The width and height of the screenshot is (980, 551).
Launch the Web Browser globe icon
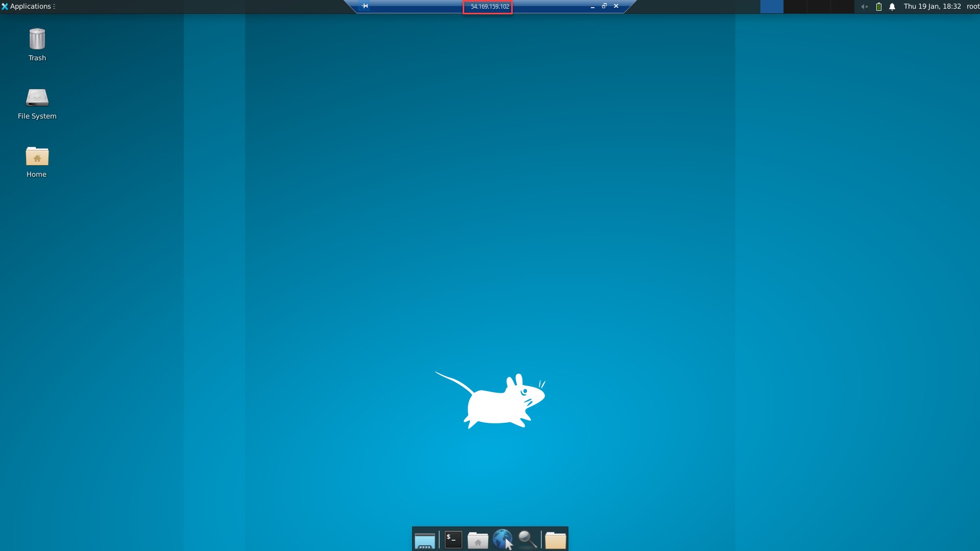click(503, 540)
